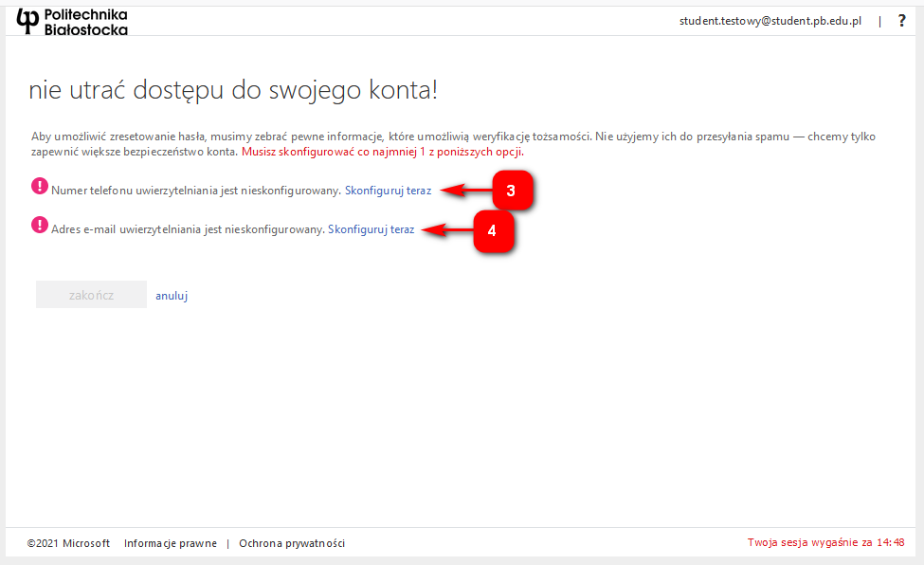
Task: Configure authentication e-mail via Skonfiguruj teraz
Action: 371,229
